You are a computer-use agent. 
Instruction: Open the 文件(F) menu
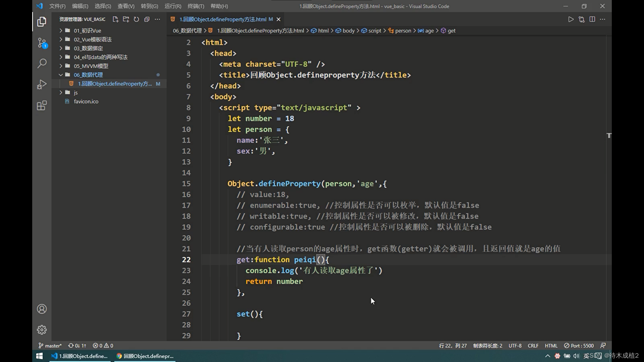57,6
